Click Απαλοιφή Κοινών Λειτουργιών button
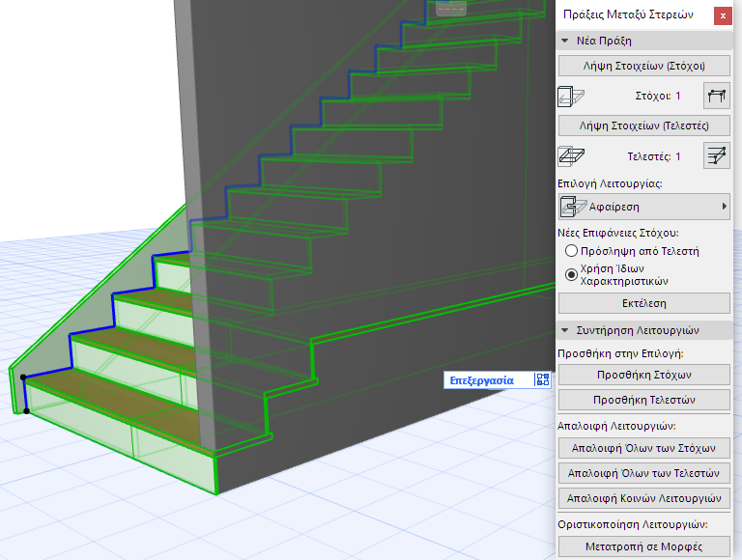The height and width of the screenshot is (560, 742). pyautogui.click(x=644, y=498)
